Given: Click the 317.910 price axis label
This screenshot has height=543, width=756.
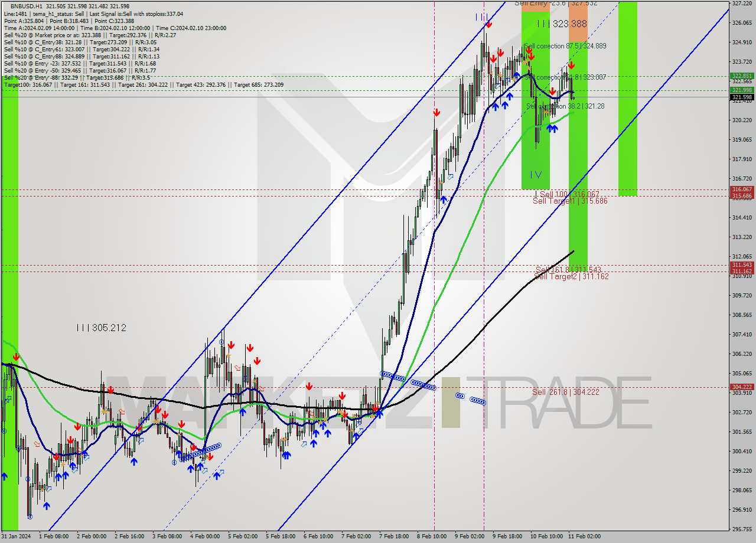Looking at the screenshot, I should (742, 159).
